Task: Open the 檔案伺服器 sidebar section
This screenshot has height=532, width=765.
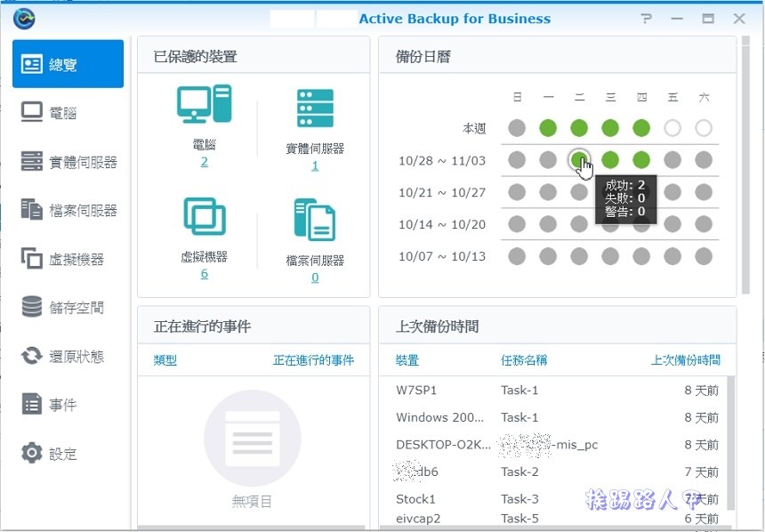Action: [x=68, y=210]
